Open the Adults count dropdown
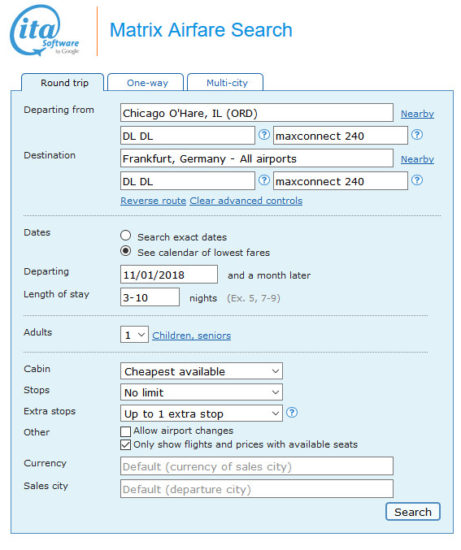 134,335
